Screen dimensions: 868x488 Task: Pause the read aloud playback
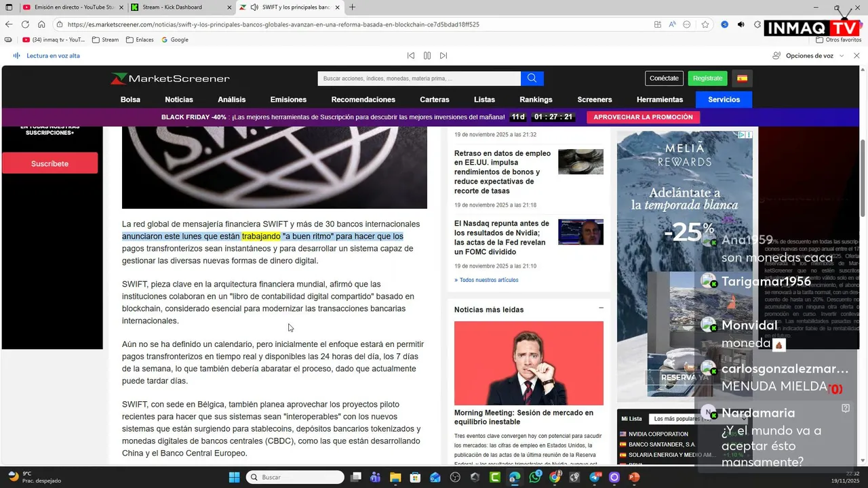click(x=427, y=56)
